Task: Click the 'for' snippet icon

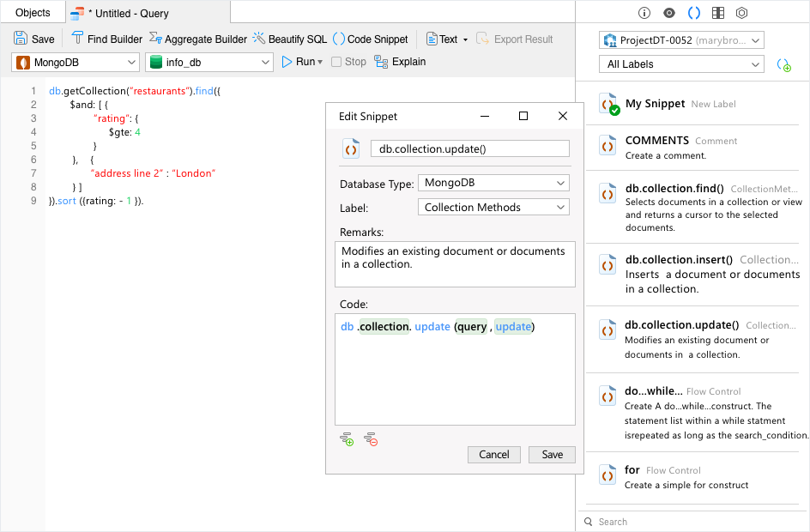Action: coord(607,475)
